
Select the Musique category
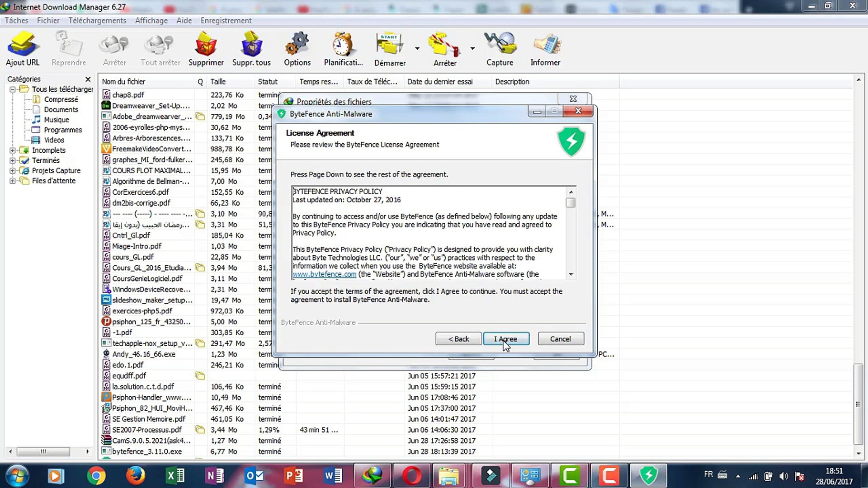click(57, 120)
